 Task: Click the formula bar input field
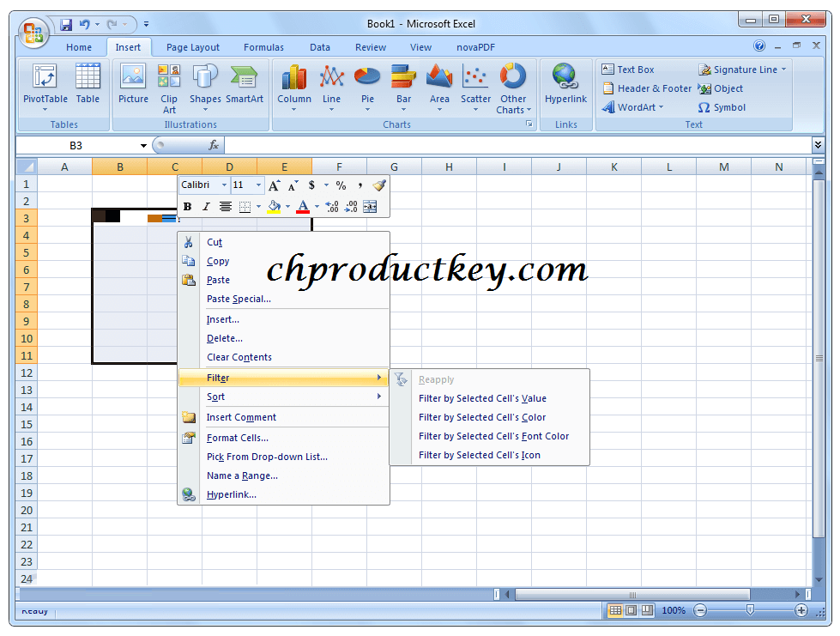518,145
